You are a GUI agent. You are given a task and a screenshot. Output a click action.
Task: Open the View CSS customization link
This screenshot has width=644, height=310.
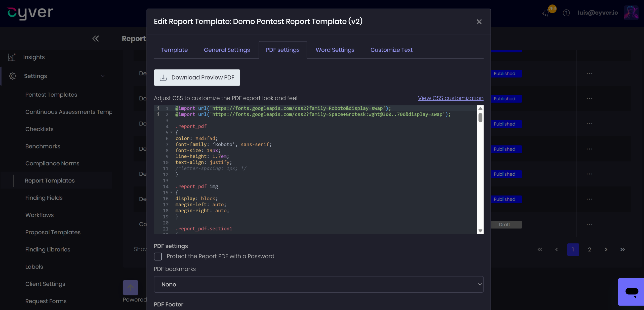[x=451, y=98]
